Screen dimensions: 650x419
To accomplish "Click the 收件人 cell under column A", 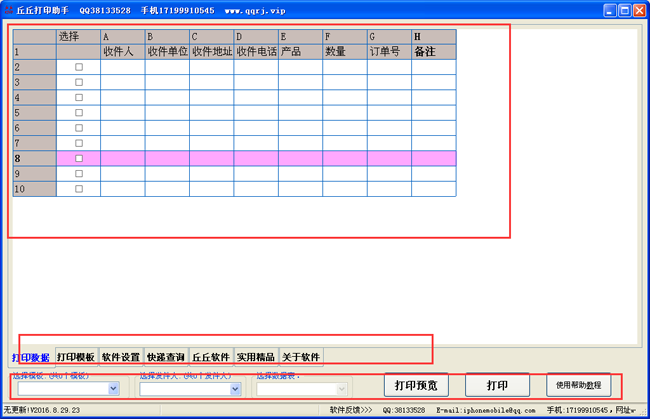I will tap(122, 51).
